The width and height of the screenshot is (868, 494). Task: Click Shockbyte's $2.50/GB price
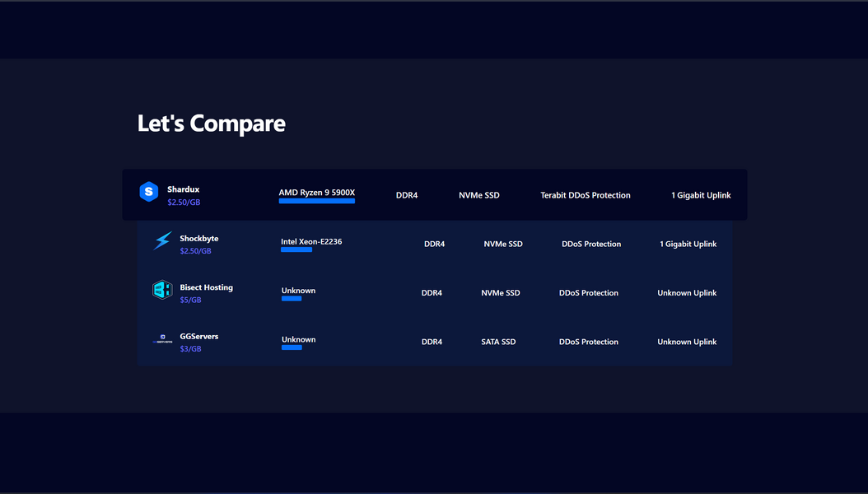(x=195, y=251)
